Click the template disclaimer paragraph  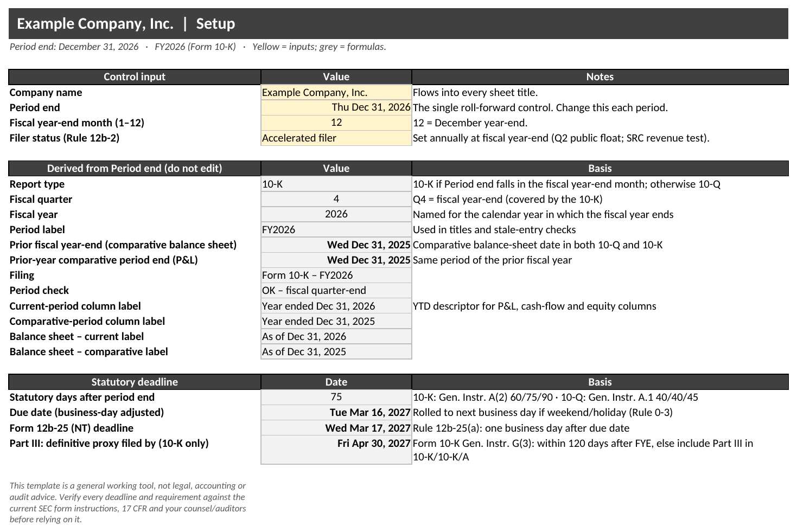[x=127, y=502]
